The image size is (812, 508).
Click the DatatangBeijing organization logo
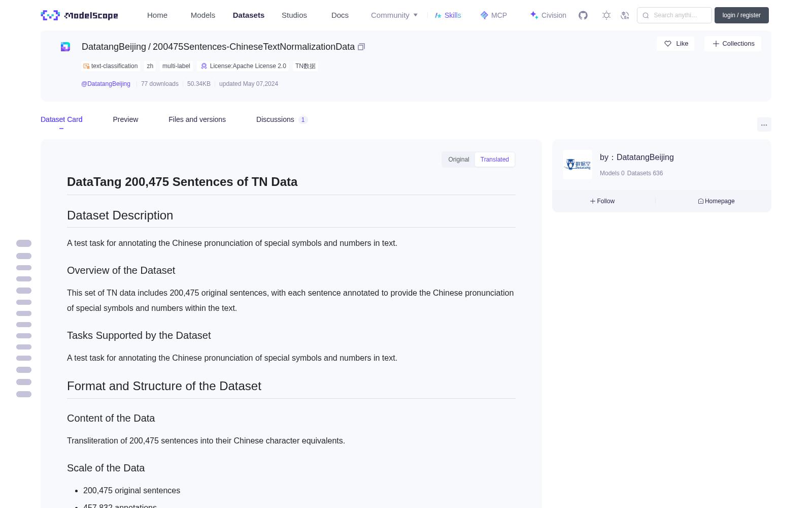point(578,165)
